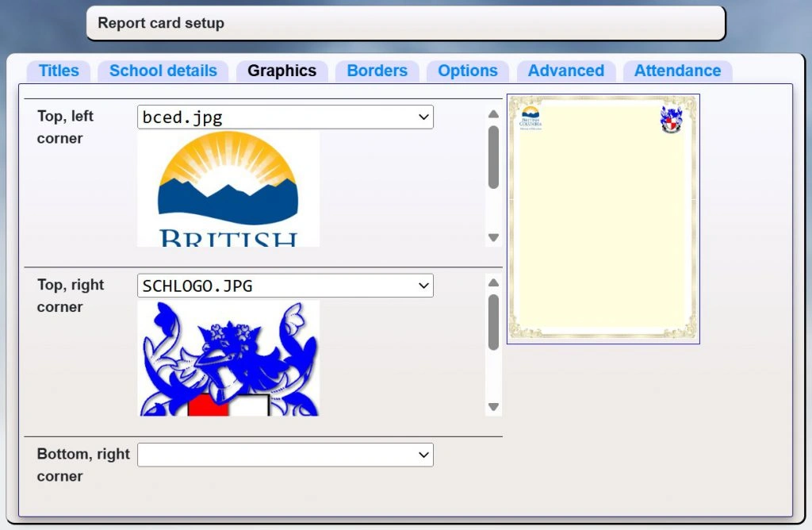Open the Attendance tab

(x=677, y=71)
